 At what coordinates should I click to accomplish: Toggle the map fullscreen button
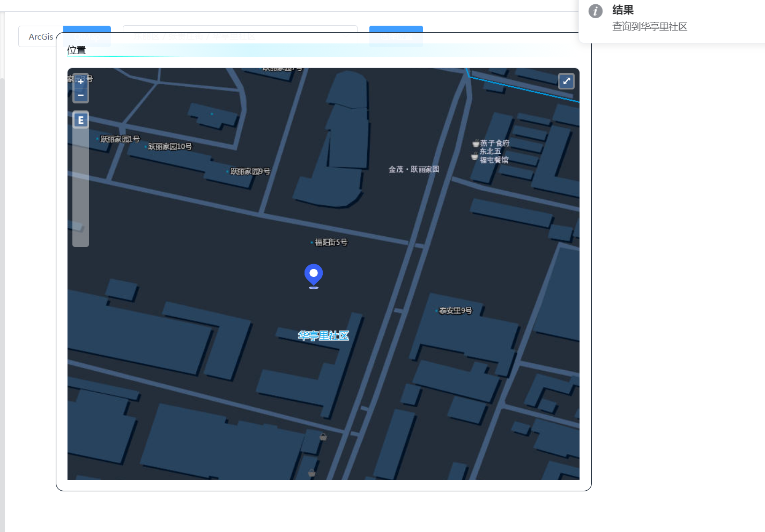point(566,81)
